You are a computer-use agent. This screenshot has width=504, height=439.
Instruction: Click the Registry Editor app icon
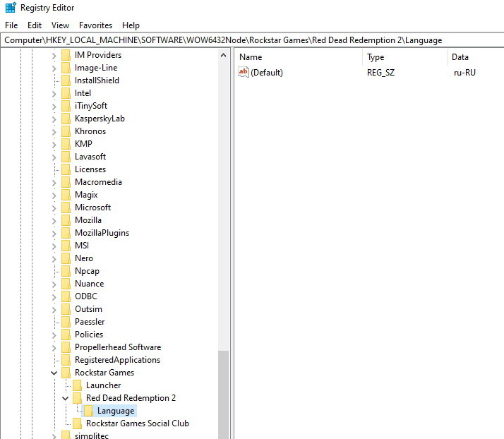coord(11,8)
